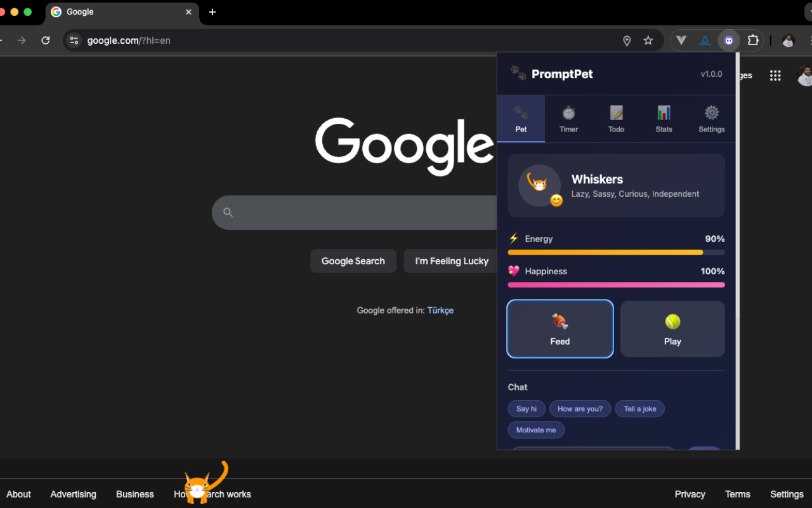Open the Google apps grid
Viewport: 812px width, 508px height.
(x=775, y=76)
